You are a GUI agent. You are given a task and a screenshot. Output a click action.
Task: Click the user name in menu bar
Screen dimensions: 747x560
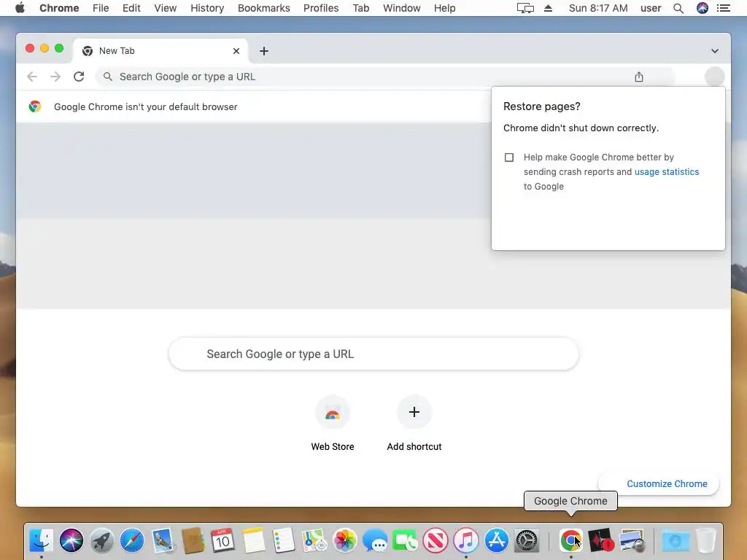(x=651, y=8)
